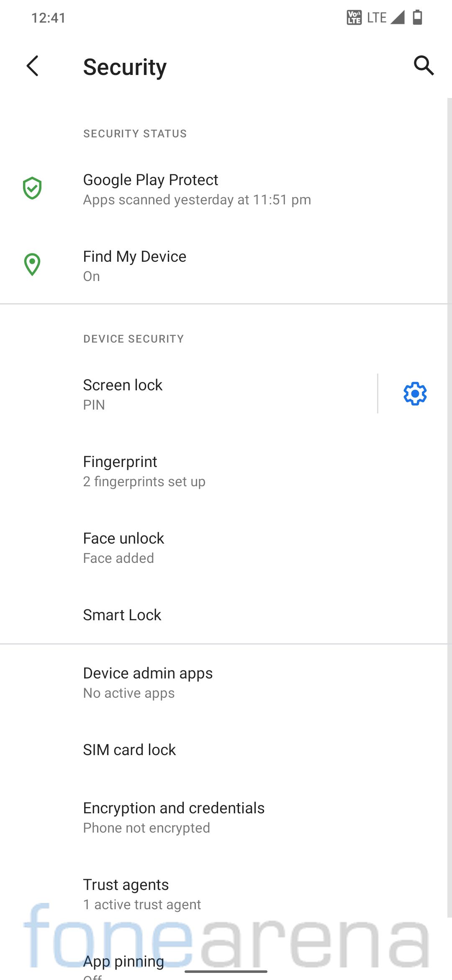Viewport: 452px width, 980px height.
Task: Open Smart Lock
Action: pyautogui.click(x=122, y=615)
